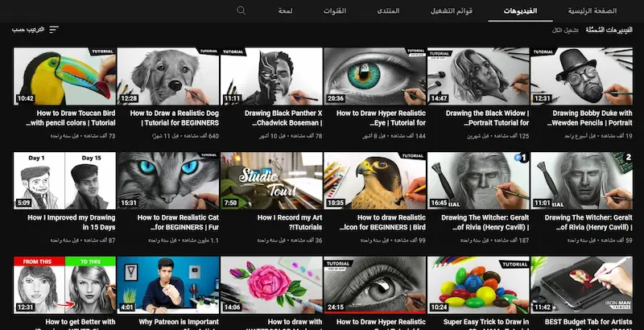Open the uploaded videos الفيديوهات المُحمَّلة dropdown

coord(609,30)
